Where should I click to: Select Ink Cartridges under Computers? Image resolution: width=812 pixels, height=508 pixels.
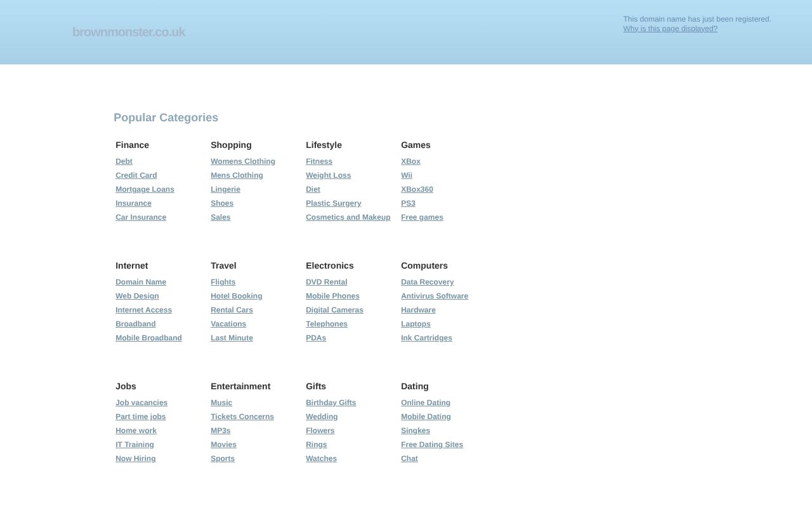coord(426,338)
